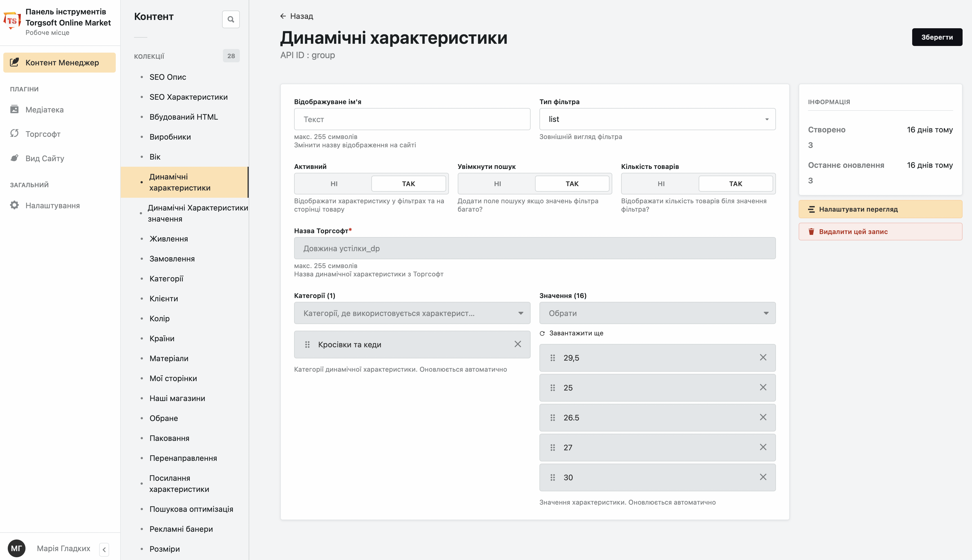Click Налаштувати перегляд button
The width and height of the screenshot is (972, 560).
tap(880, 209)
